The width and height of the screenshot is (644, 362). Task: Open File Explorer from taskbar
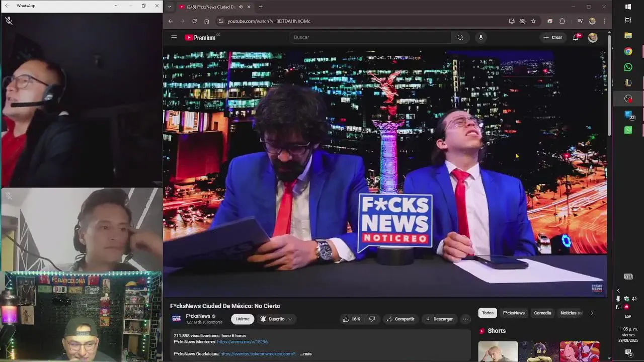pyautogui.click(x=628, y=36)
